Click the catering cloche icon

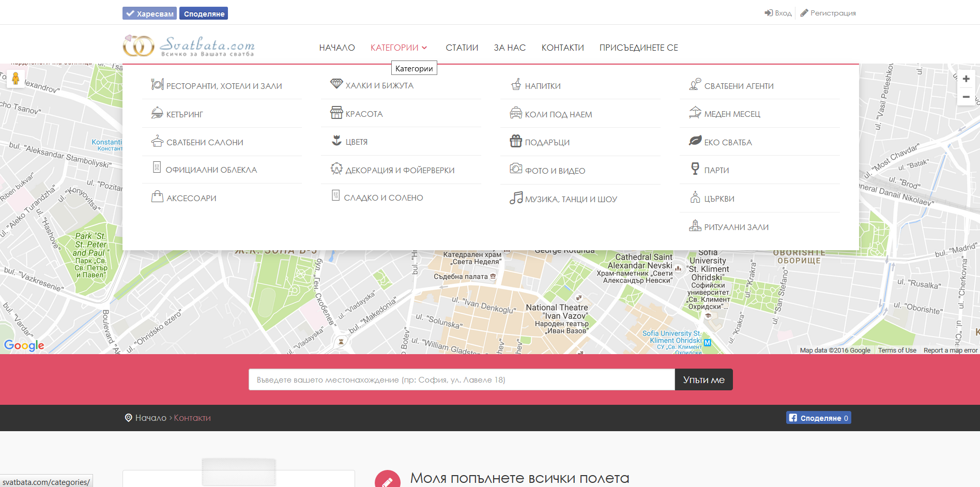click(157, 113)
